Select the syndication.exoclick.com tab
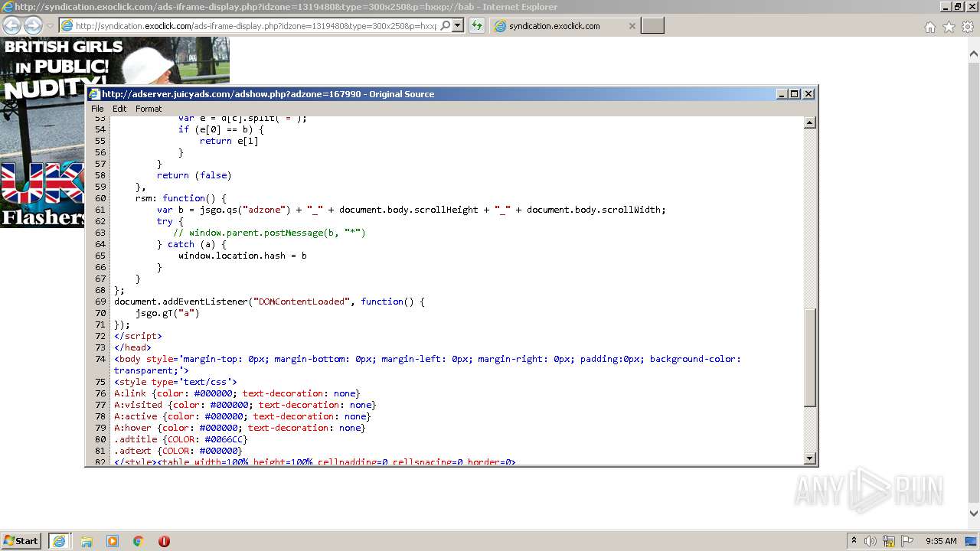The image size is (980, 551). coord(564,26)
